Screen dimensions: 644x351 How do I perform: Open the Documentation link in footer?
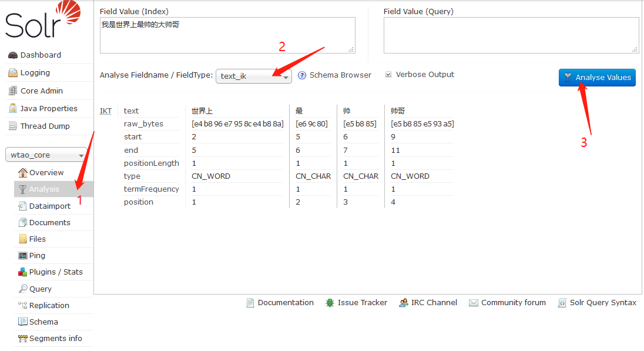tap(286, 303)
